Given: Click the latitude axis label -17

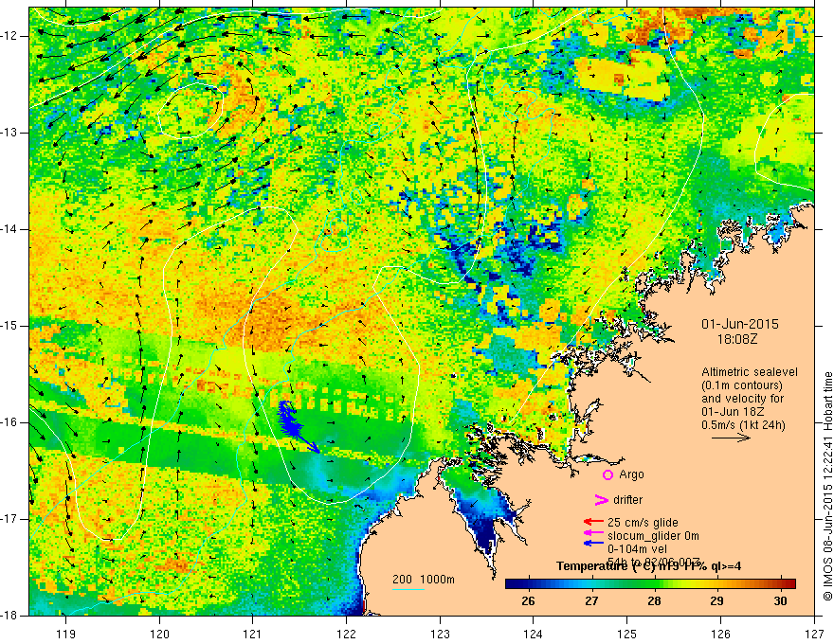Looking at the screenshot, I should point(10,519).
